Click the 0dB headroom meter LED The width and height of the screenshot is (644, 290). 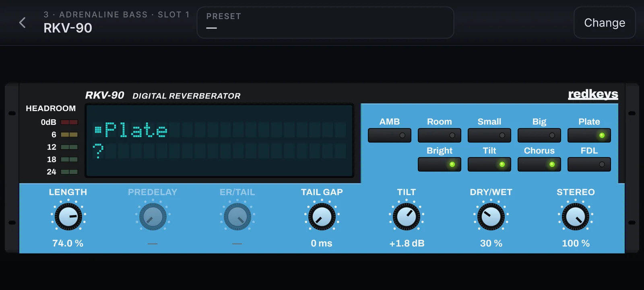click(x=69, y=122)
